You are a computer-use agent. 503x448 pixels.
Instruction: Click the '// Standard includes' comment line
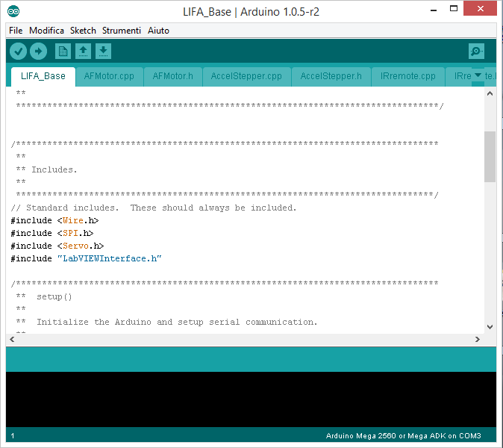[154, 208]
